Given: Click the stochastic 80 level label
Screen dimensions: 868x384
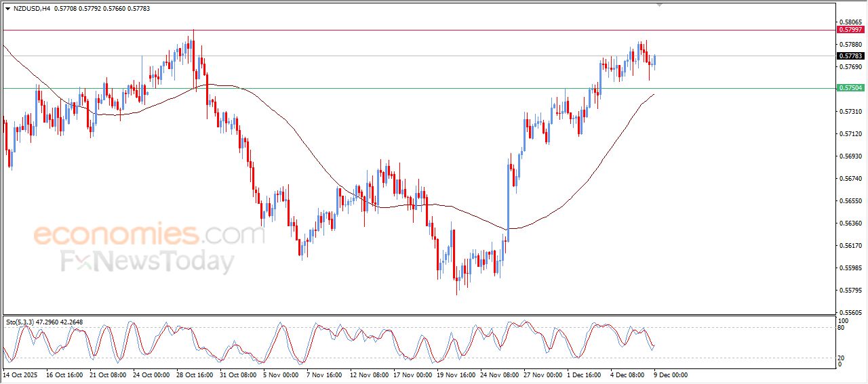Looking at the screenshot, I should [x=842, y=328].
